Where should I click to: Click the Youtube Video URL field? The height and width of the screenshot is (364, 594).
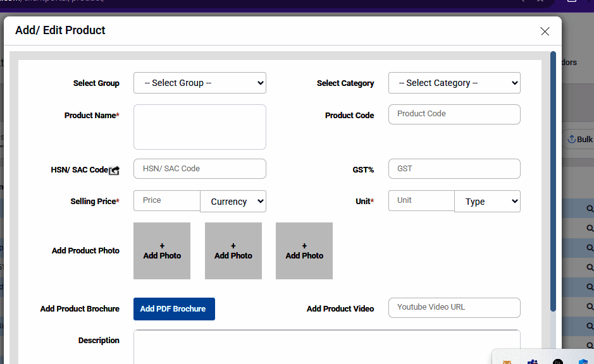tap(454, 308)
